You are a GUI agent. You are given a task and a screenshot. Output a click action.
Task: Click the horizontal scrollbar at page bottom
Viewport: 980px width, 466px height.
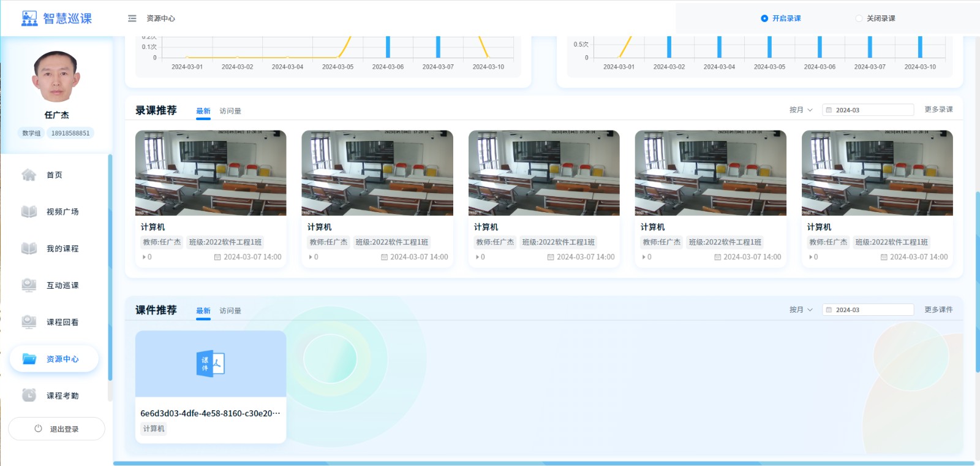pyautogui.click(x=543, y=463)
